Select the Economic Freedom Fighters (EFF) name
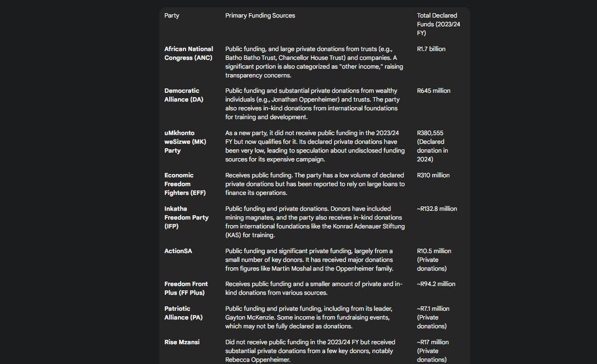This screenshot has width=597, height=364. point(179,184)
